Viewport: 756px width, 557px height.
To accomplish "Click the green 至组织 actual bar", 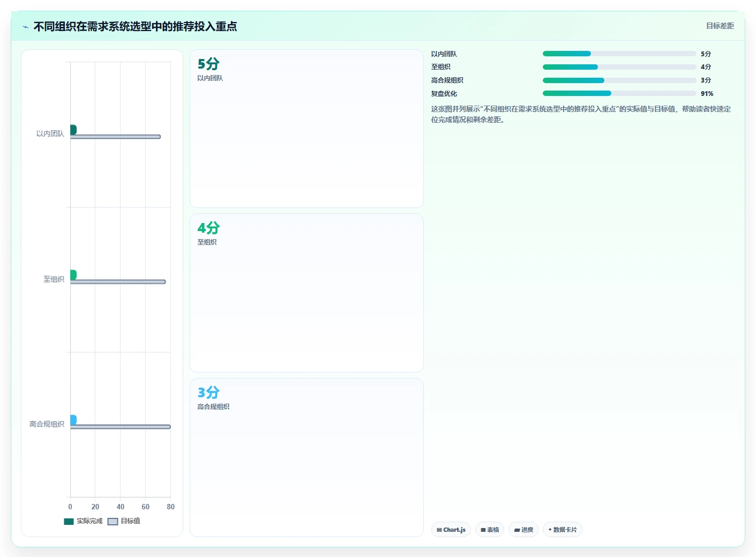I will point(73,274).
